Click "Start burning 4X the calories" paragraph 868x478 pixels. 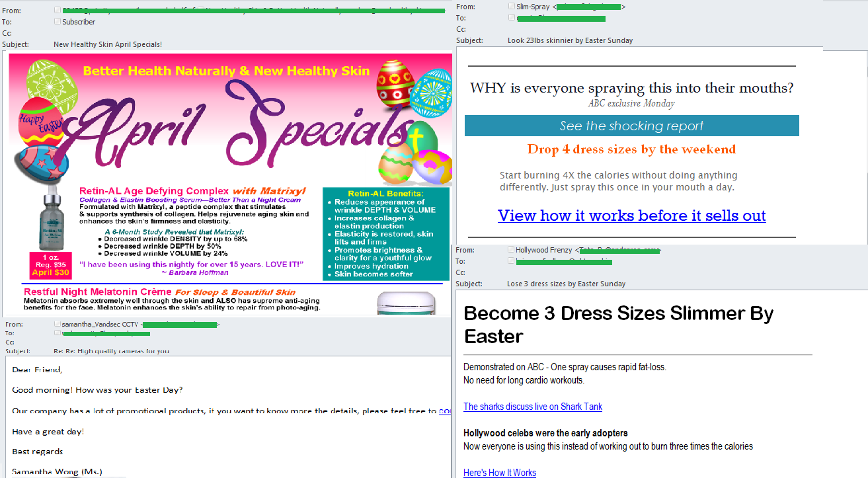pyautogui.click(x=618, y=181)
